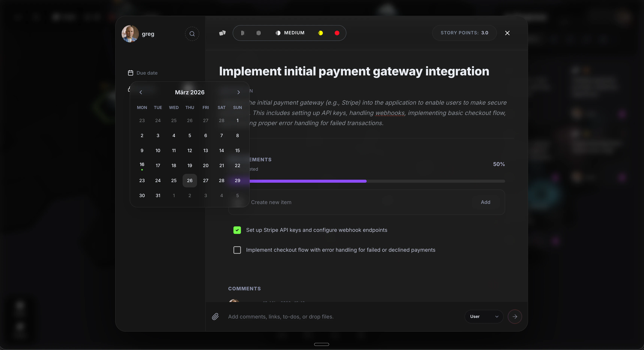Check the Implement checkout flow item
The image size is (644, 350).
[237, 250]
